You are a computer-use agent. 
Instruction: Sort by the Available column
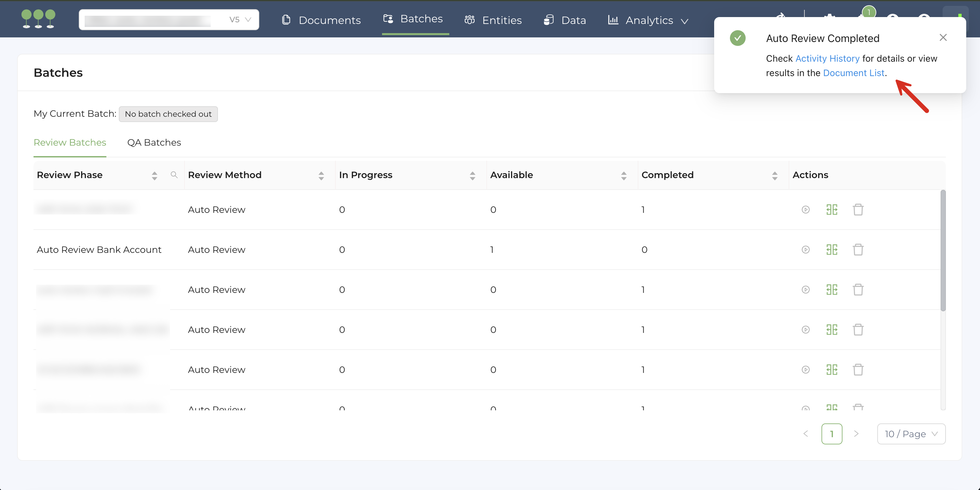pos(624,175)
